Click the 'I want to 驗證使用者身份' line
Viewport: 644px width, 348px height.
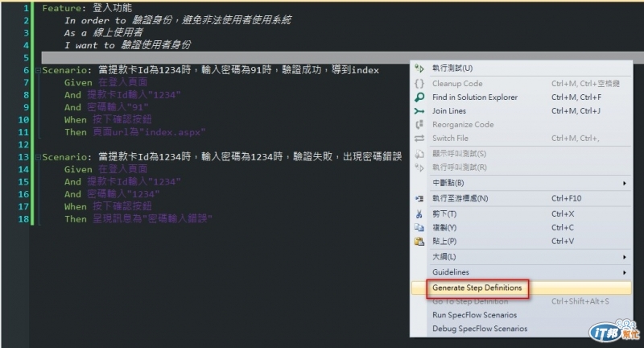click(x=127, y=45)
